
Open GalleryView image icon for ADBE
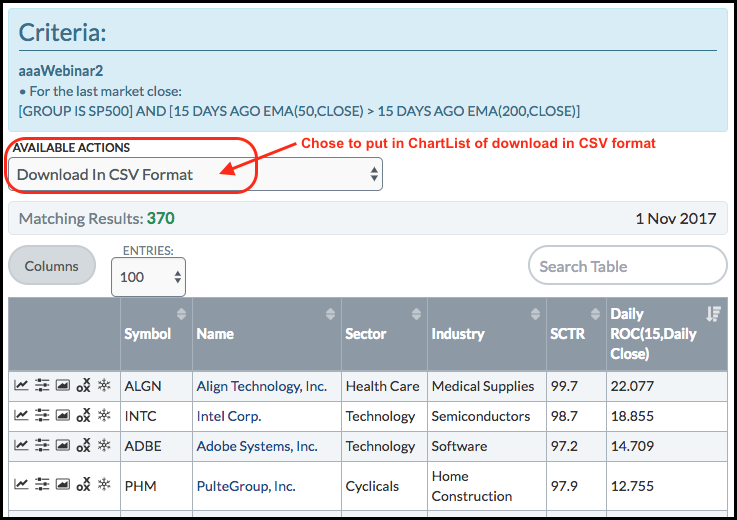[x=62, y=446]
